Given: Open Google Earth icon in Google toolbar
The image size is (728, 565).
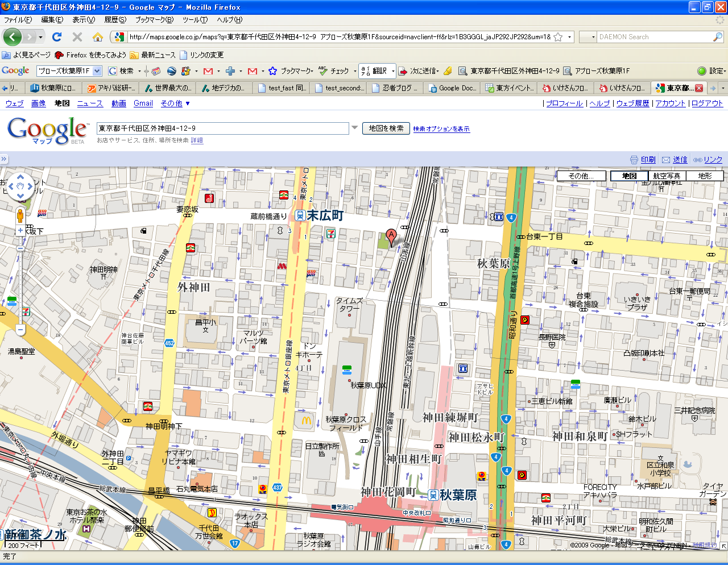Looking at the screenshot, I should click(x=171, y=71).
